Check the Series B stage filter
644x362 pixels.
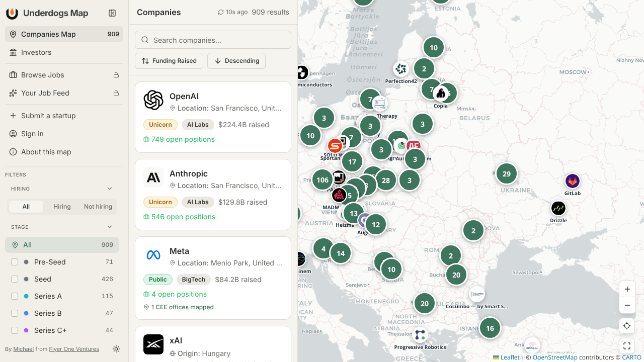[x=15, y=313]
